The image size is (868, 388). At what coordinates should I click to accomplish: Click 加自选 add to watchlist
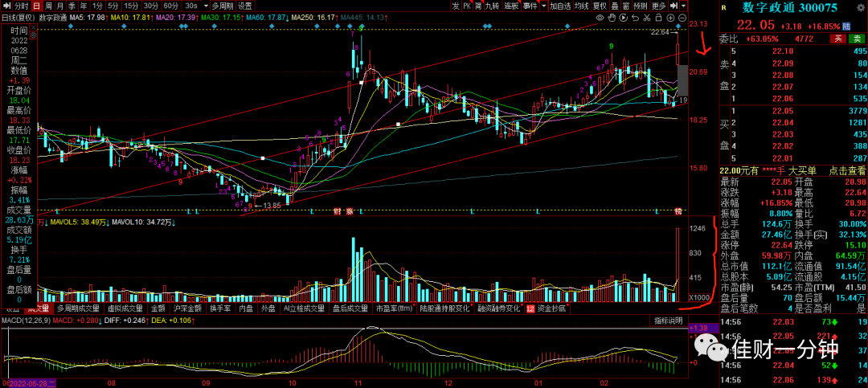[561, 6]
